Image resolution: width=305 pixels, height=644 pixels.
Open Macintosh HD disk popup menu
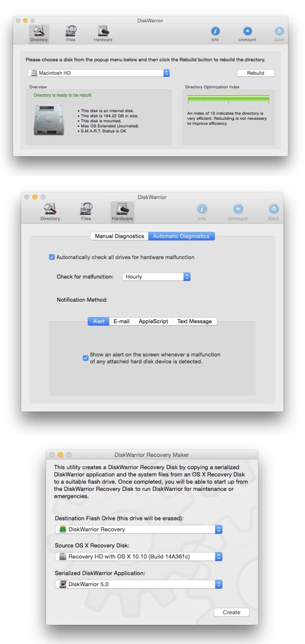tap(98, 73)
